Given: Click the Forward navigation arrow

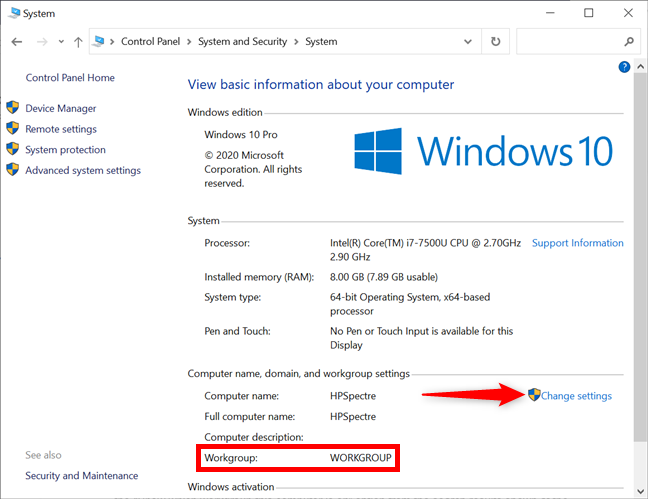Looking at the screenshot, I should click(x=42, y=42).
